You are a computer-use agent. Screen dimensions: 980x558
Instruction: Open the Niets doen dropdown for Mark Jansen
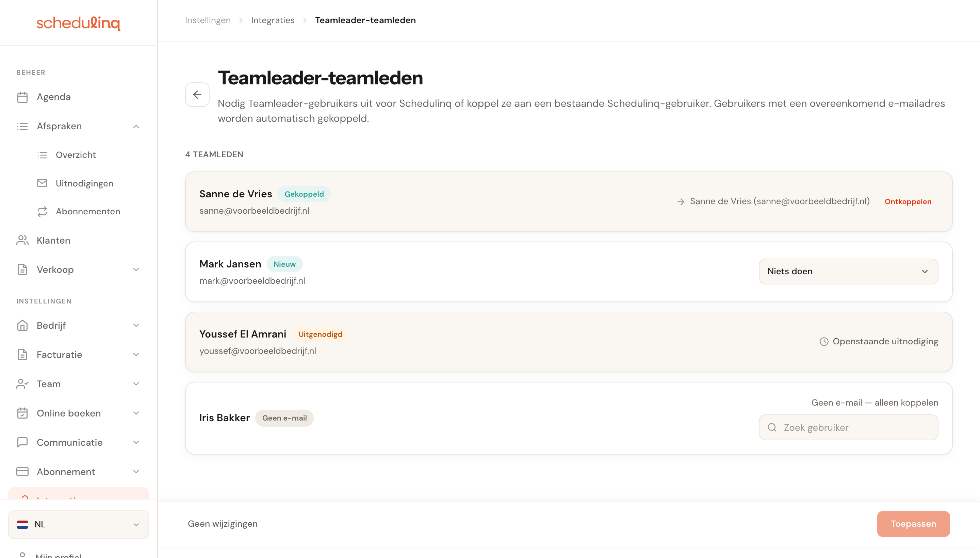[848, 271]
